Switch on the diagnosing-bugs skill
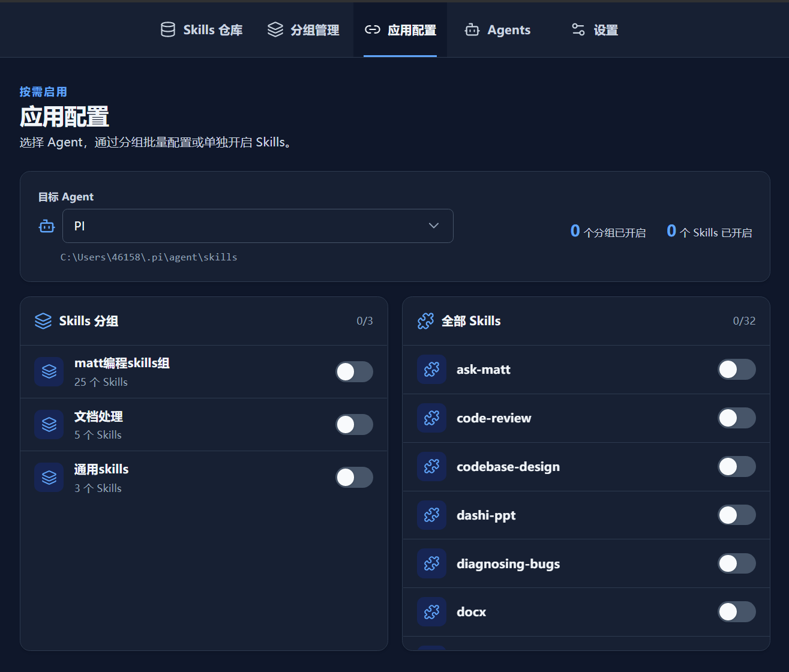Screen dimensions: 789x672 [737, 563]
